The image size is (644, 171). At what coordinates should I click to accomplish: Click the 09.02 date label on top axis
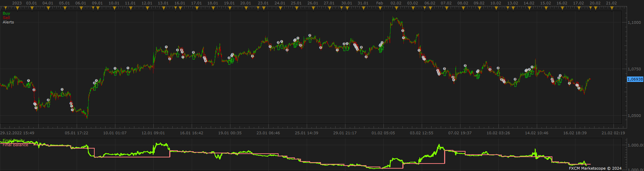pos(479,3)
